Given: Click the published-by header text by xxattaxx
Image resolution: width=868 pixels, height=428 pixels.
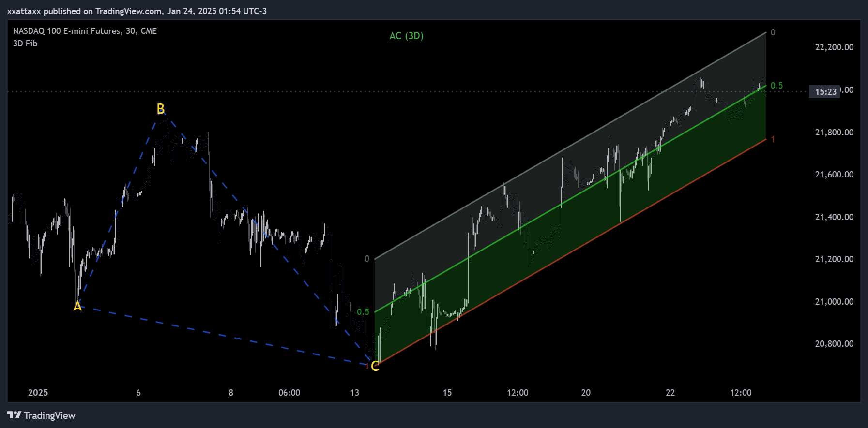Looking at the screenshot, I should point(137,11).
